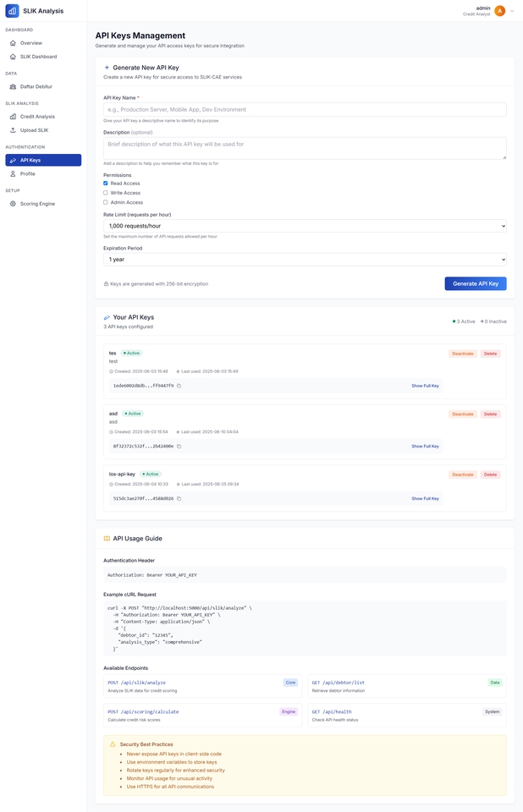Click the plus icon beside Generate New API Key
This screenshot has height=812, width=523.
point(107,68)
